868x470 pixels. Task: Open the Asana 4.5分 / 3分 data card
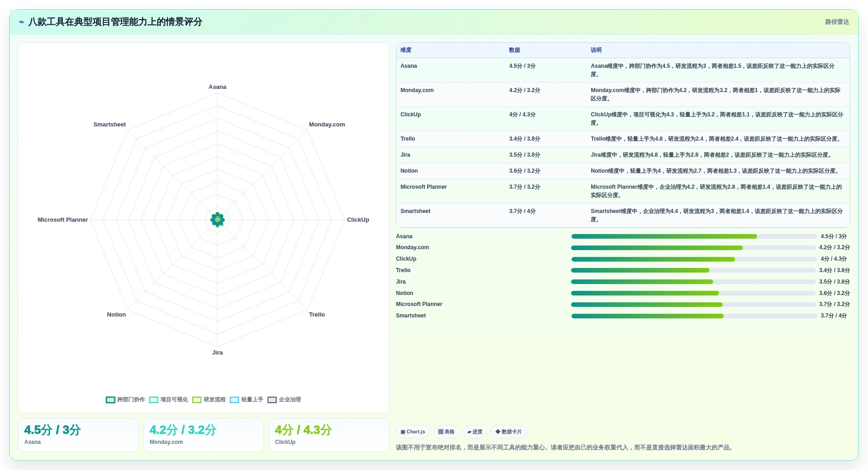78,435
